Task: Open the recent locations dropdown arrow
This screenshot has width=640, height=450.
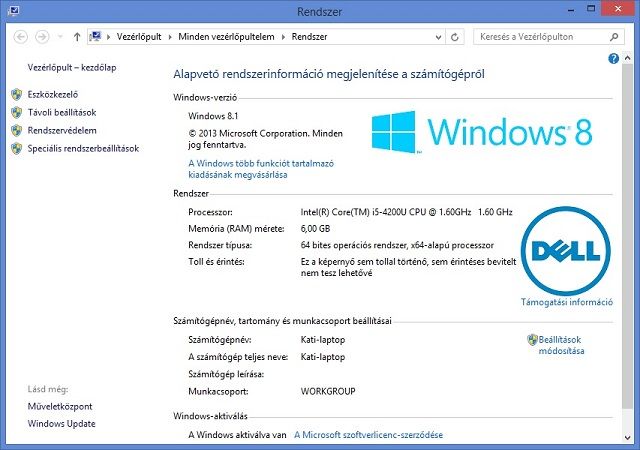Action: 60,37
